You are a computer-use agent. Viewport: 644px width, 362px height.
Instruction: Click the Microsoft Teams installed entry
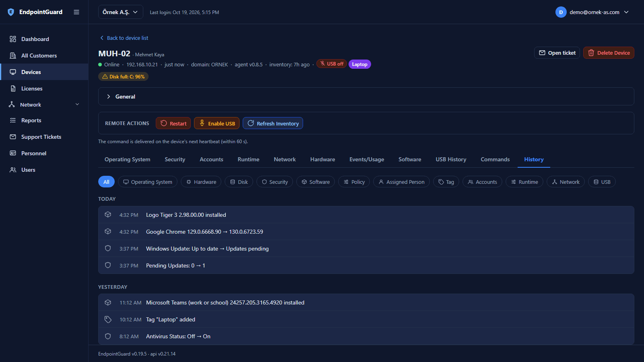[366, 302]
